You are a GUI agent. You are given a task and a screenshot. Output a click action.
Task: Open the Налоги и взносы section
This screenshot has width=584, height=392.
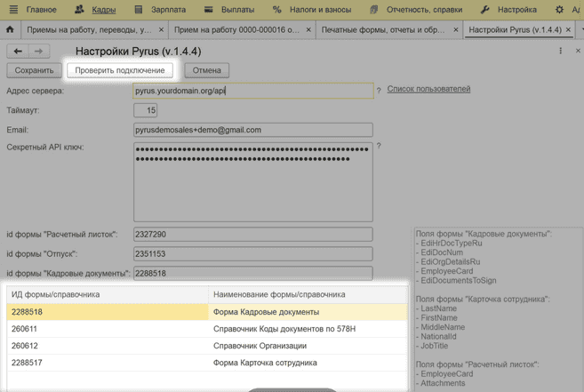(x=312, y=9)
